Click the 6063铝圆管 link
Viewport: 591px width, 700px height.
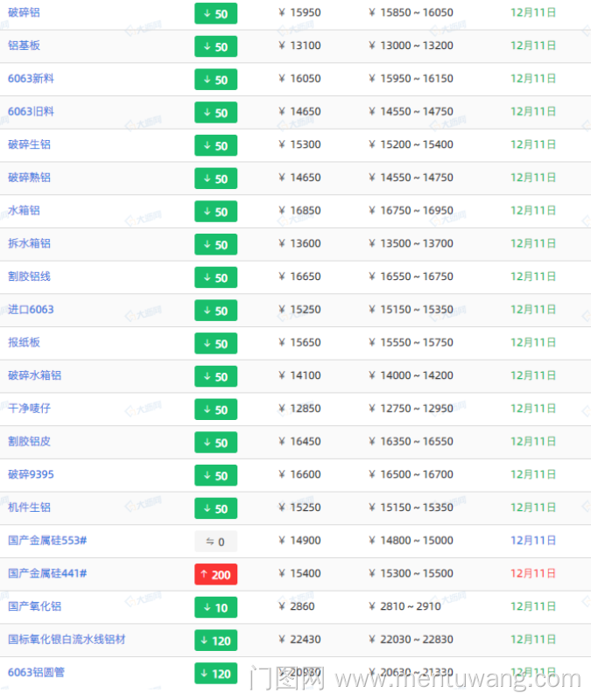coord(36,673)
